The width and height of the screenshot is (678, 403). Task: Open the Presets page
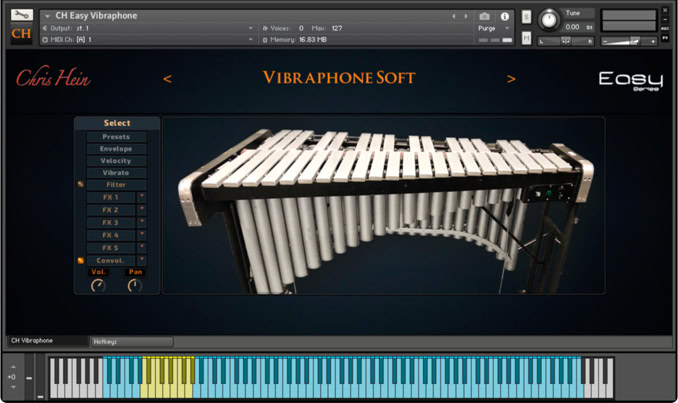pyautogui.click(x=116, y=137)
